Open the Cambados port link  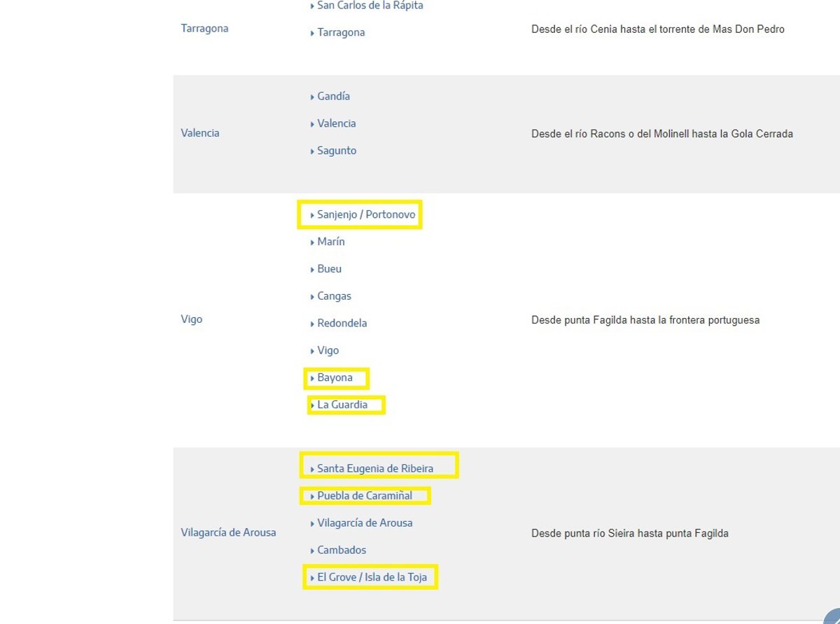pyautogui.click(x=341, y=551)
